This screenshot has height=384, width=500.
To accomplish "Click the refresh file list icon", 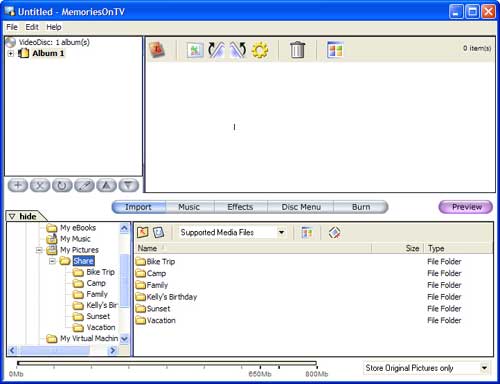I will click(x=159, y=232).
